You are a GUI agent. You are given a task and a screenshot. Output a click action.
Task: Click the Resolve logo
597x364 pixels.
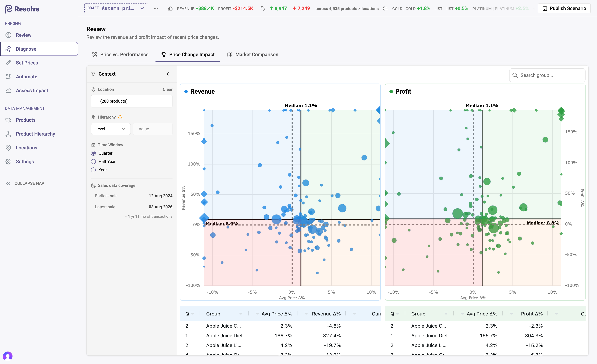point(22,9)
